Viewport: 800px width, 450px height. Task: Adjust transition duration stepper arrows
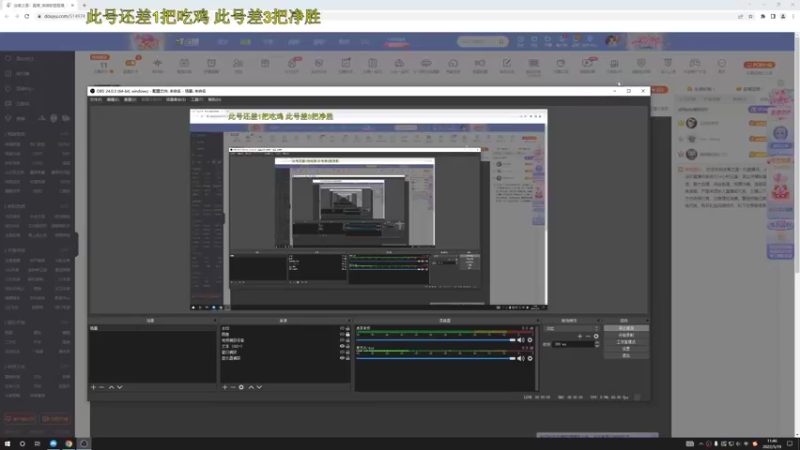click(597, 344)
